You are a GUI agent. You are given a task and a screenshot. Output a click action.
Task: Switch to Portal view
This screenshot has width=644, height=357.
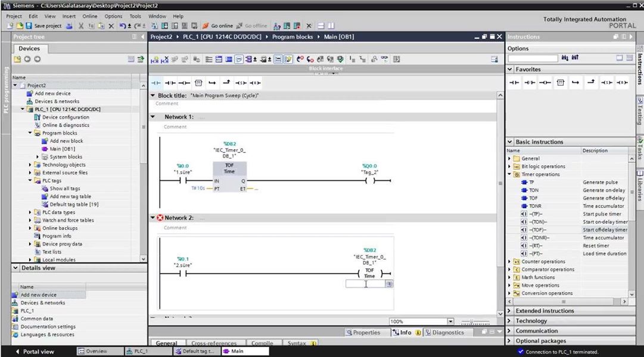coord(35,352)
